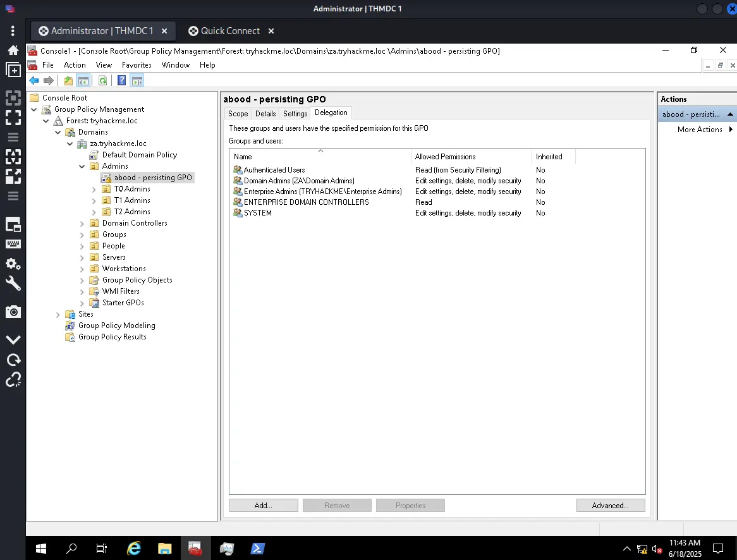
Task: Open the Favorites menu
Action: 137,65
